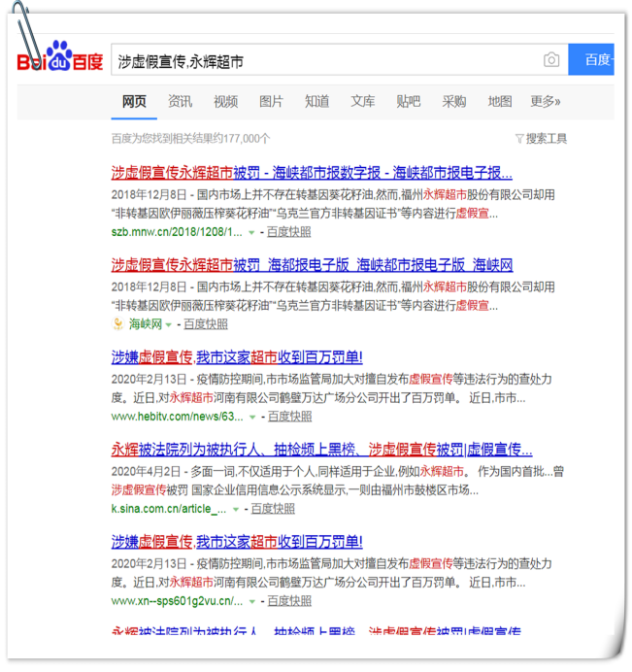The image size is (632, 672).
Task: Open the 采购 tab
Action: coord(454,102)
